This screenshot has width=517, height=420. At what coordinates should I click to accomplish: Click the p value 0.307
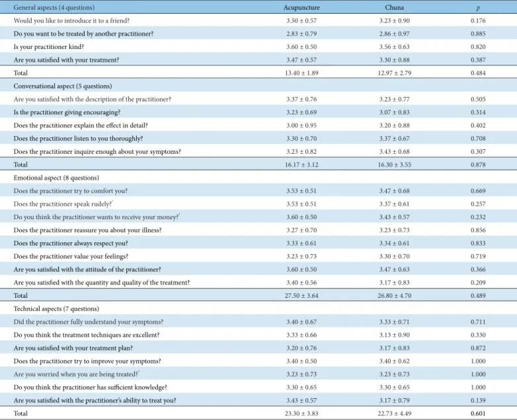(x=478, y=151)
